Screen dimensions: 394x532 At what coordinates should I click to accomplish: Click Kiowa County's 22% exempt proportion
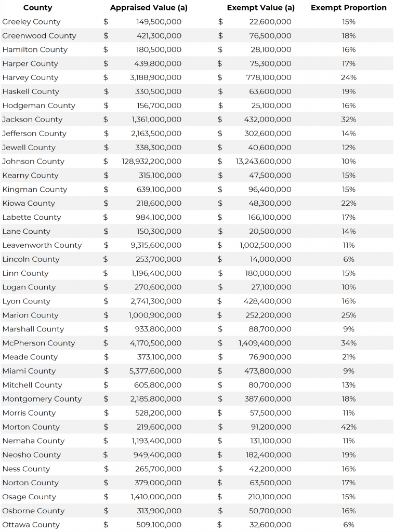(348, 203)
